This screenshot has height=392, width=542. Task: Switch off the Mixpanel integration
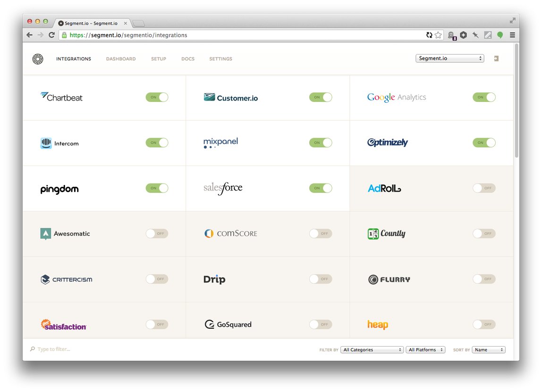coord(321,142)
